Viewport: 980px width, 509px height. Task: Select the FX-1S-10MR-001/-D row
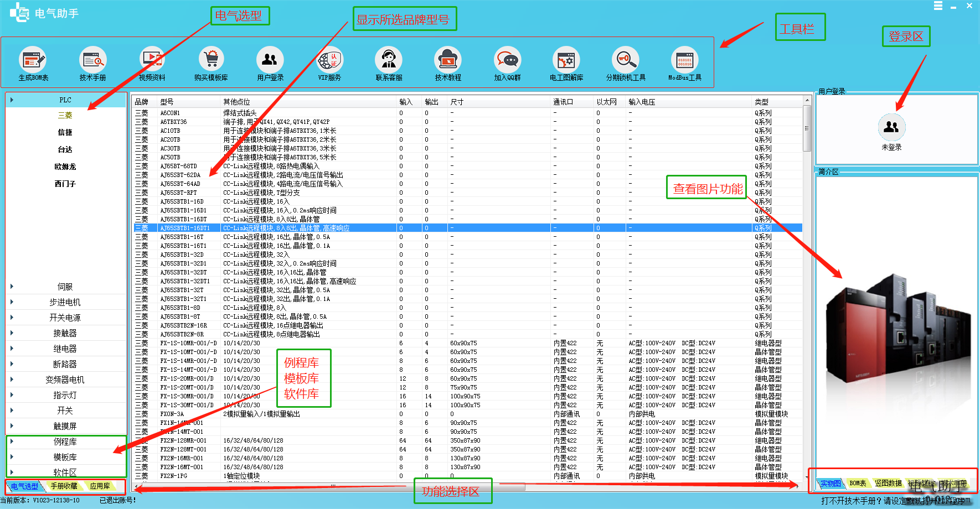click(x=467, y=343)
